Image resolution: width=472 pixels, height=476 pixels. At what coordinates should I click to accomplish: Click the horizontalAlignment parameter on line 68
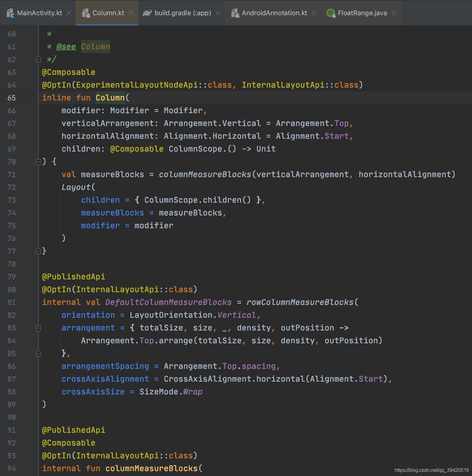107,136
